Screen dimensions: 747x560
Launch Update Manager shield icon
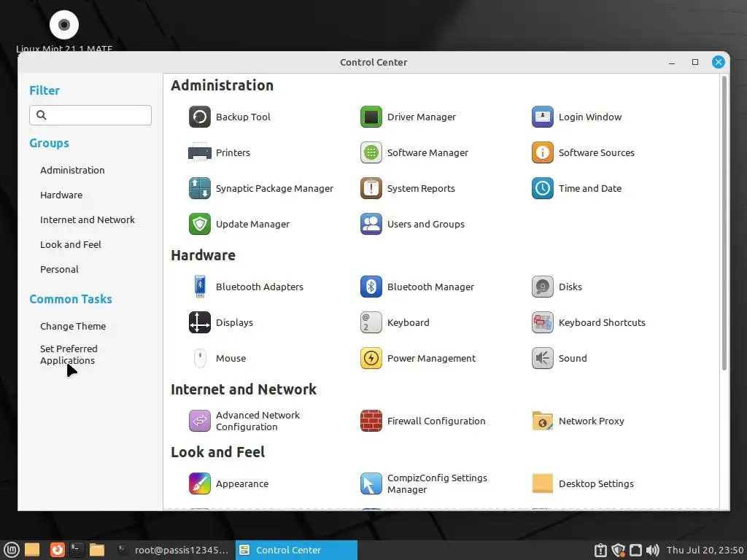(x=200, y=225)
